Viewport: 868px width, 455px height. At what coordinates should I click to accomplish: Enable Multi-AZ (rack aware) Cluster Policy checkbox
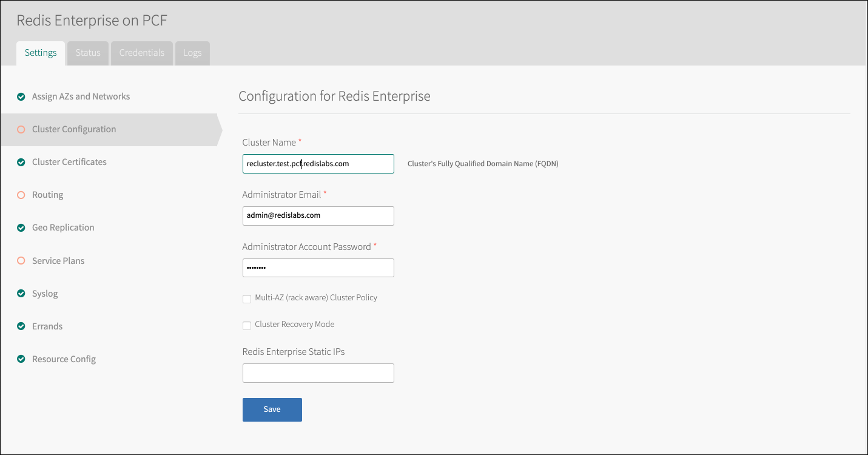pyautogui.click(x=247, y=298)
